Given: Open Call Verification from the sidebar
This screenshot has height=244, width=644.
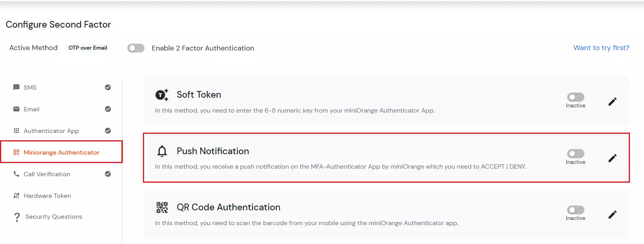Looking at the screenshot, I should (47, 174).
